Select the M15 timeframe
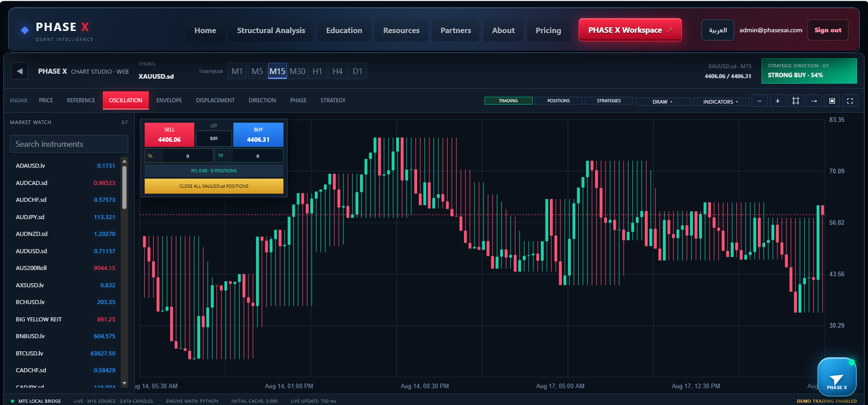 (277, 71)
